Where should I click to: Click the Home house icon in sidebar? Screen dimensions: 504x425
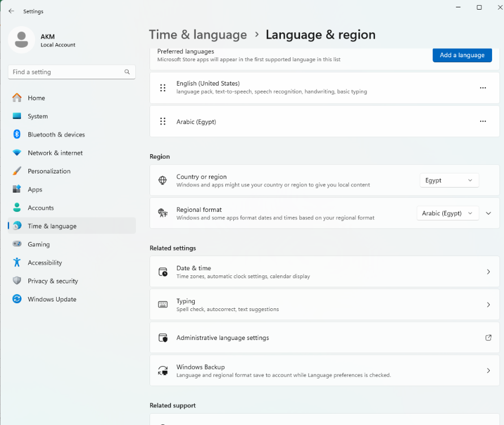17,98
